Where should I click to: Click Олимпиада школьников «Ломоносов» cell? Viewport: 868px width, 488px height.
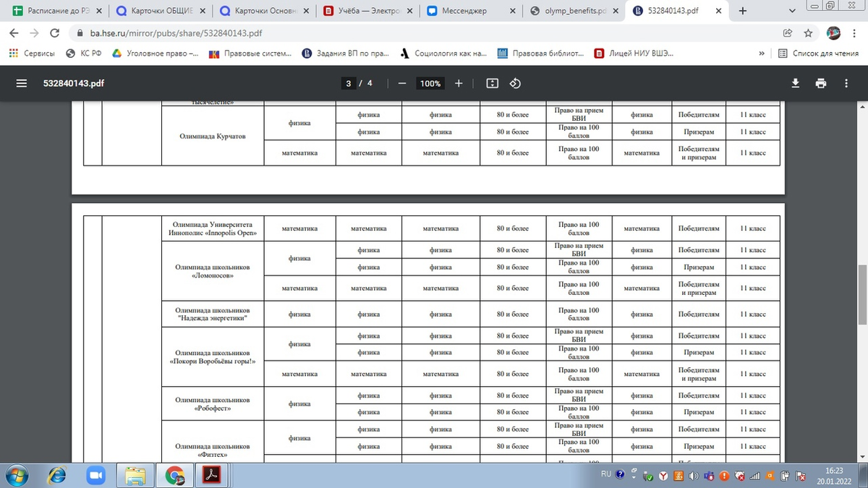click(x=213, y=271)
